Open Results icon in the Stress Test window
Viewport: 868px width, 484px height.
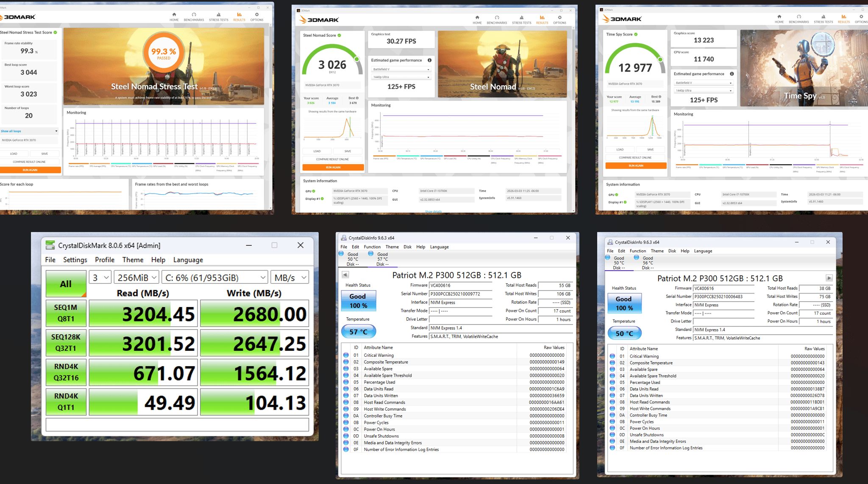239,14
